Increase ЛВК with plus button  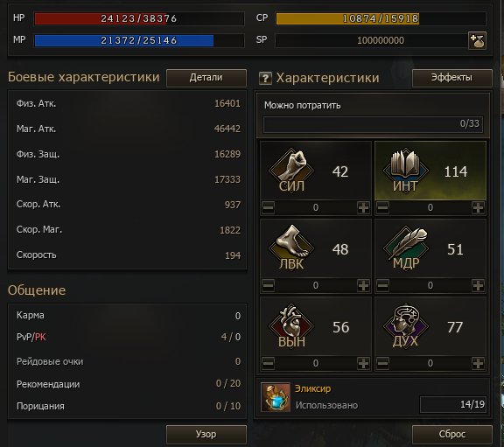coord(363,285)
